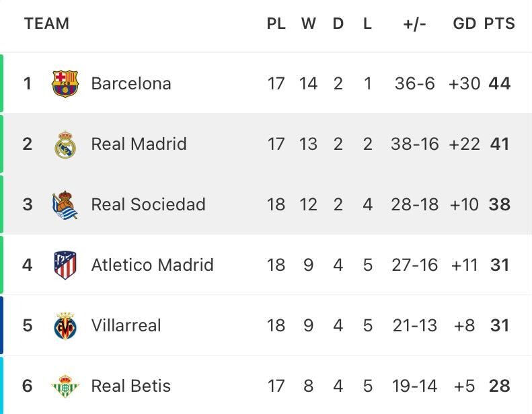Click the Barcelona club crest
Screen dimensions: 532x414
click(x=65, y=83)
